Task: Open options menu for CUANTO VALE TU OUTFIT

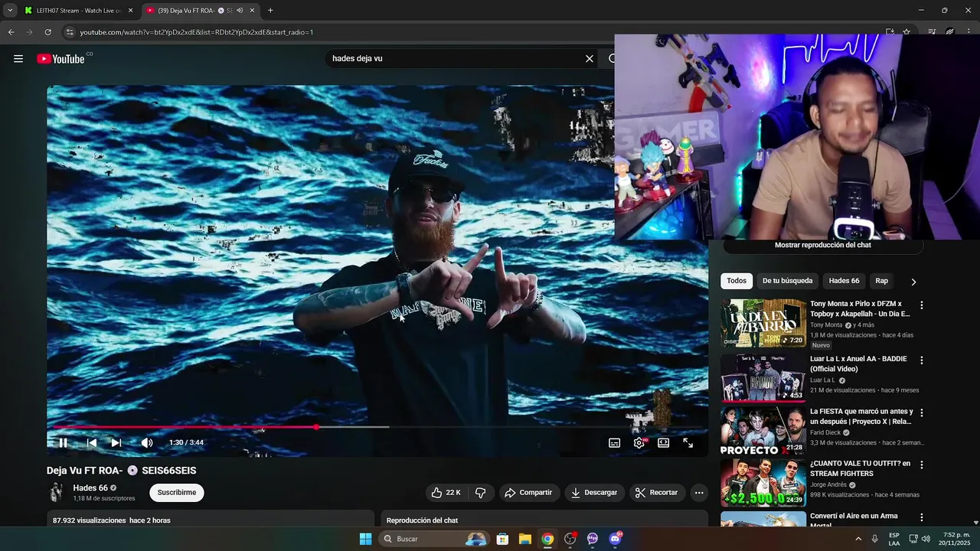Action: point(922,465)
